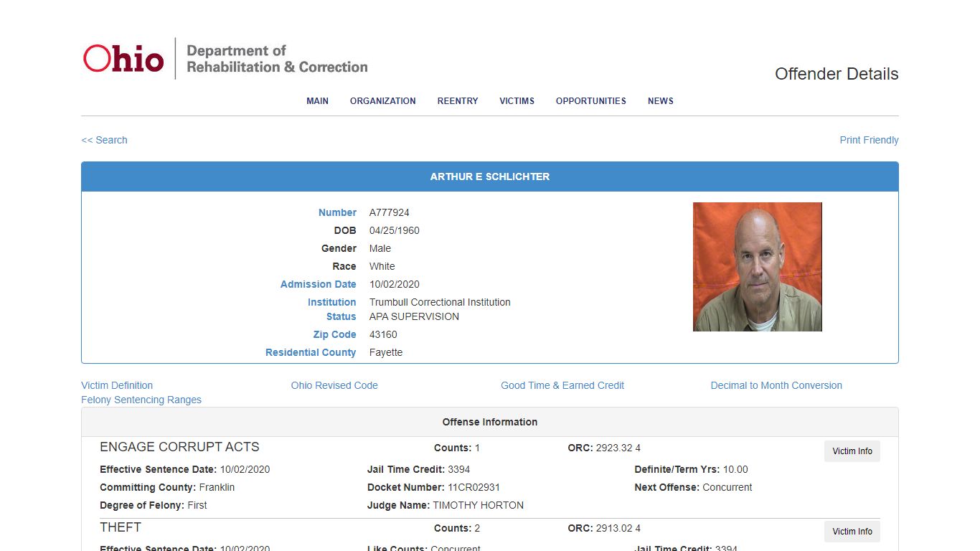Open the Victim Definition link
Screen dimensions: 980x551
tap(117, 385)
